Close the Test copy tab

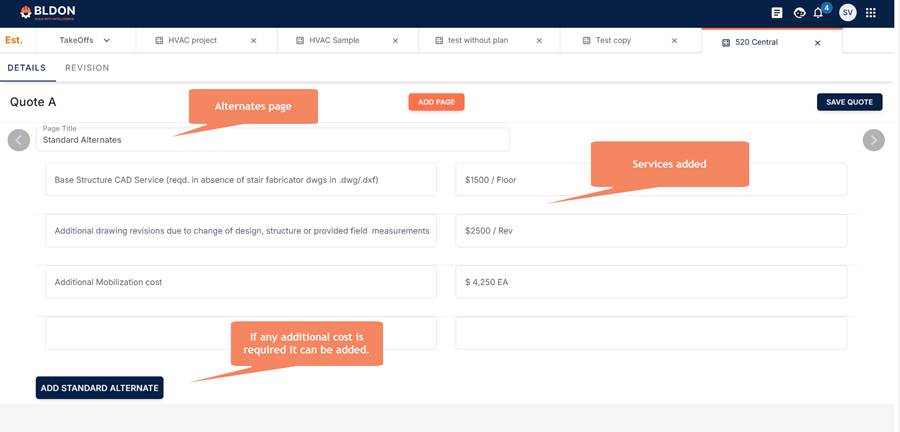tap(674, 41)
